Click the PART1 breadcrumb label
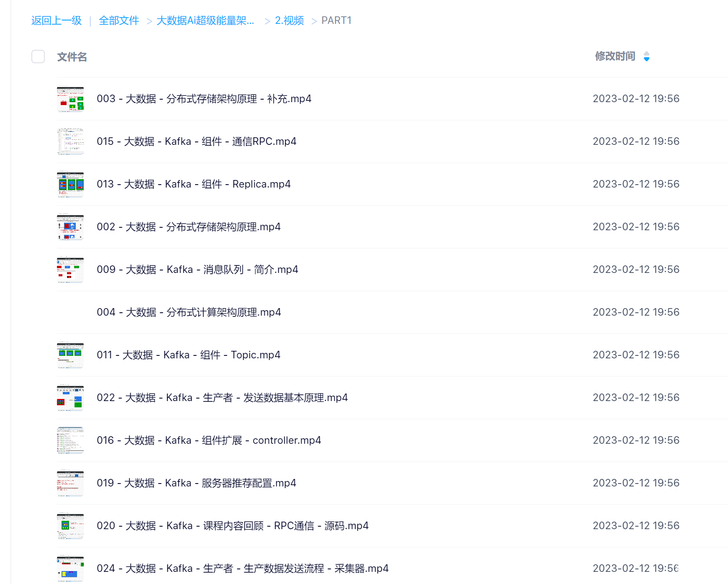The height and width of the screenshot is (584, 728). point(336,21)
